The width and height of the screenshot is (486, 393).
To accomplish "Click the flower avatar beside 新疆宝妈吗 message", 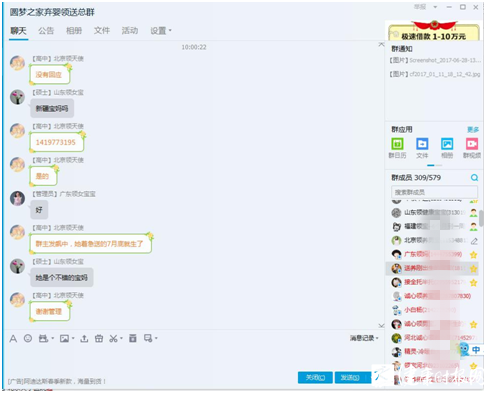I will (17, 97).
